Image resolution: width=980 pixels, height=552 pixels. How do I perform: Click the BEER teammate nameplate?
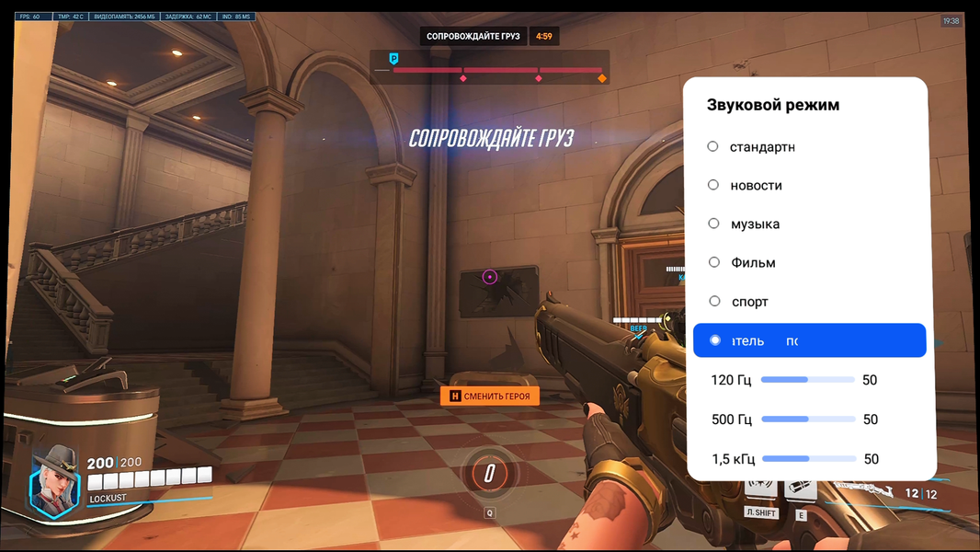point(638,328)
